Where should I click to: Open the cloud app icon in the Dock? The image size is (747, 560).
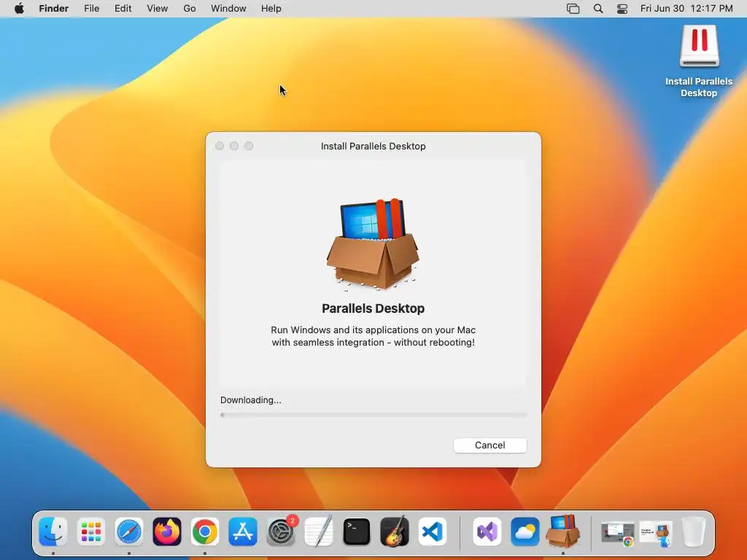point(525,532)
